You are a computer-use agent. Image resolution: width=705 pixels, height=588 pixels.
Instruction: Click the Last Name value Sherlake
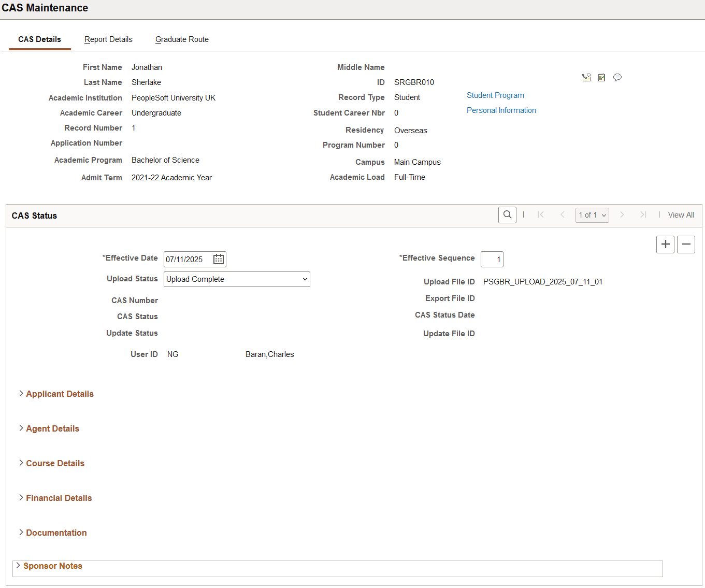point(146,82)
